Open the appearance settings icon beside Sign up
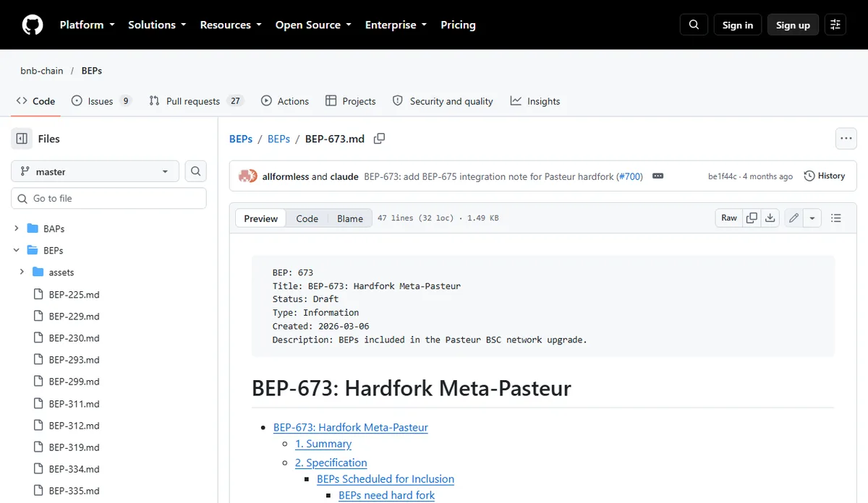The height and width of the screenshot is (503, 868). pos(835,25)
